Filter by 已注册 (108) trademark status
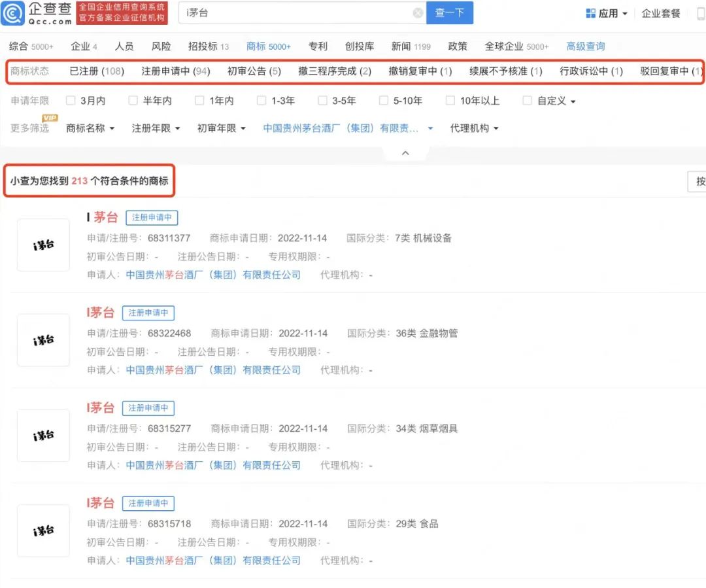The image size is (706, 588). click(x=97, y=71)
